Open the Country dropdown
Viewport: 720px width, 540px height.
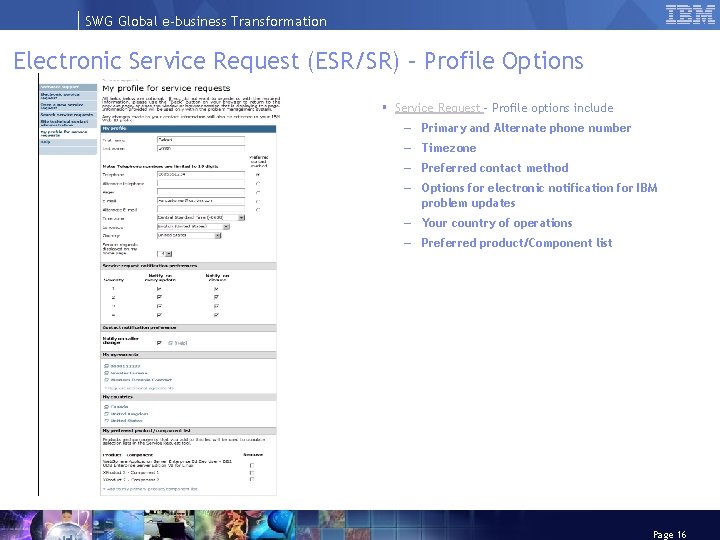pos(189,235)
